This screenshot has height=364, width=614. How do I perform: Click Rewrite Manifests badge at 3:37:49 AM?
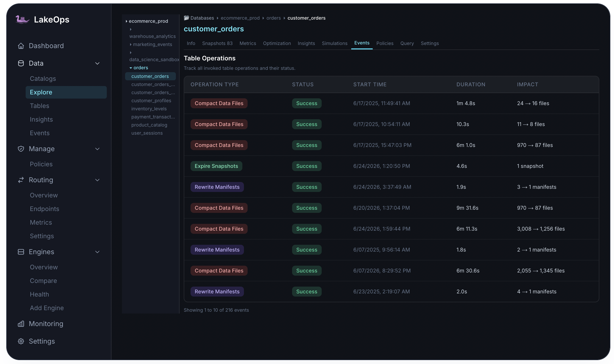click(x=217, y=187)
